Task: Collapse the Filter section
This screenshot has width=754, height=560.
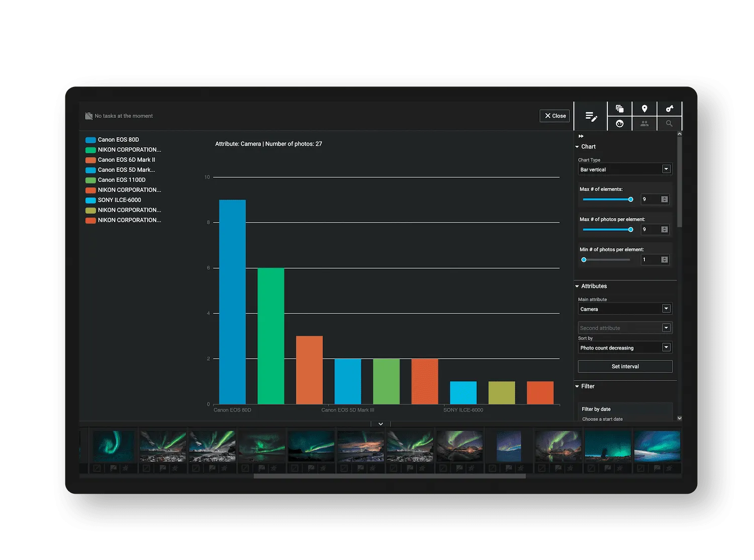Action: coord(577,386)
